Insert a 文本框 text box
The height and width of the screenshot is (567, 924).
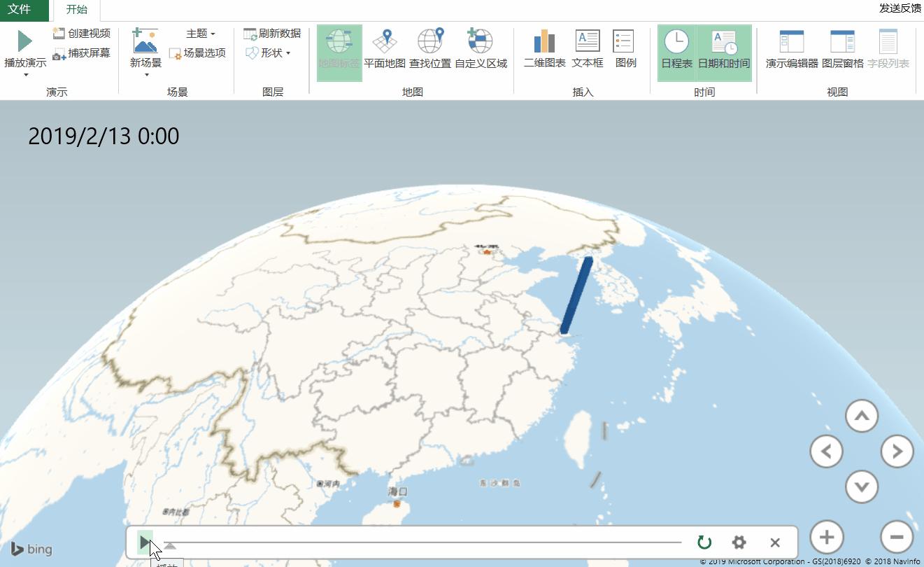587,48
